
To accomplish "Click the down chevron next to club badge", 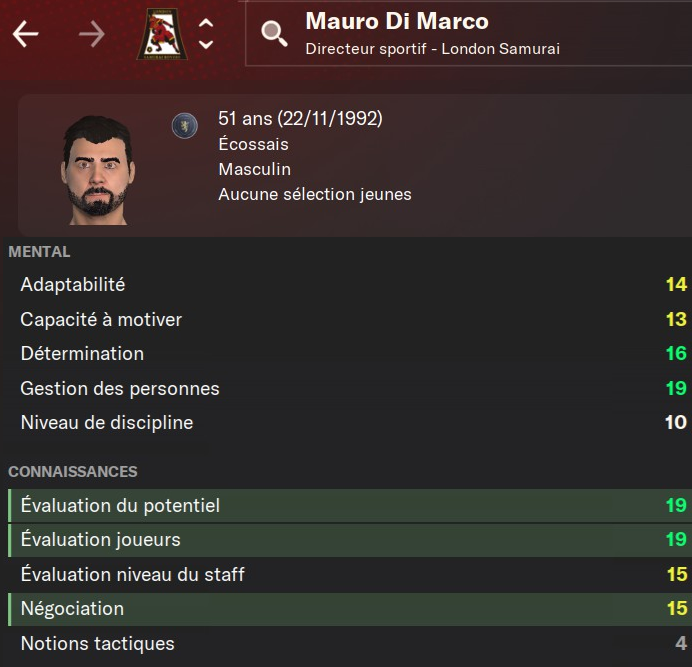I will (206, 45).
